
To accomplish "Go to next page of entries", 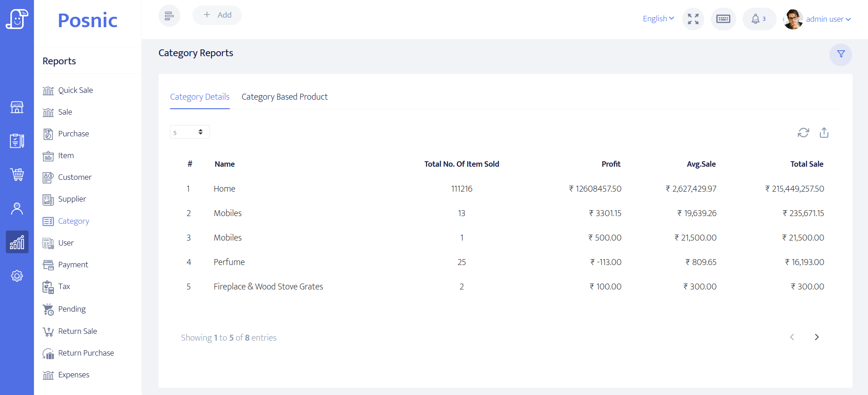I will tap(816, 337).
